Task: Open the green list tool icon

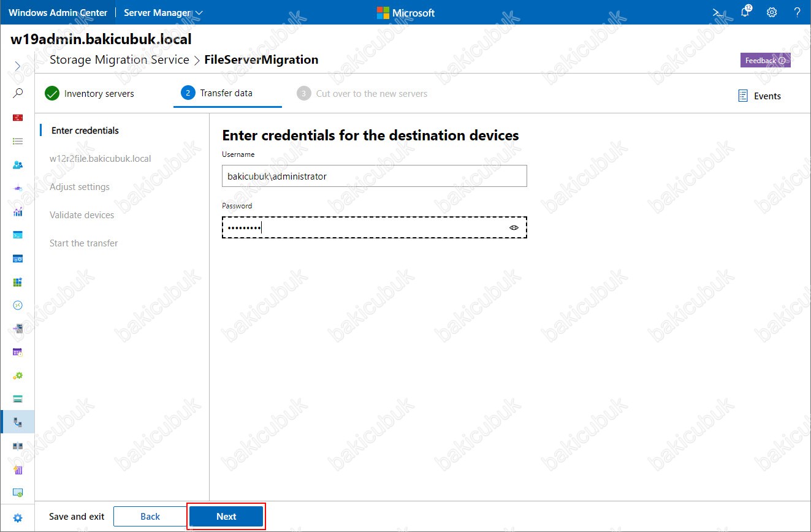Action: pos(18,141)
